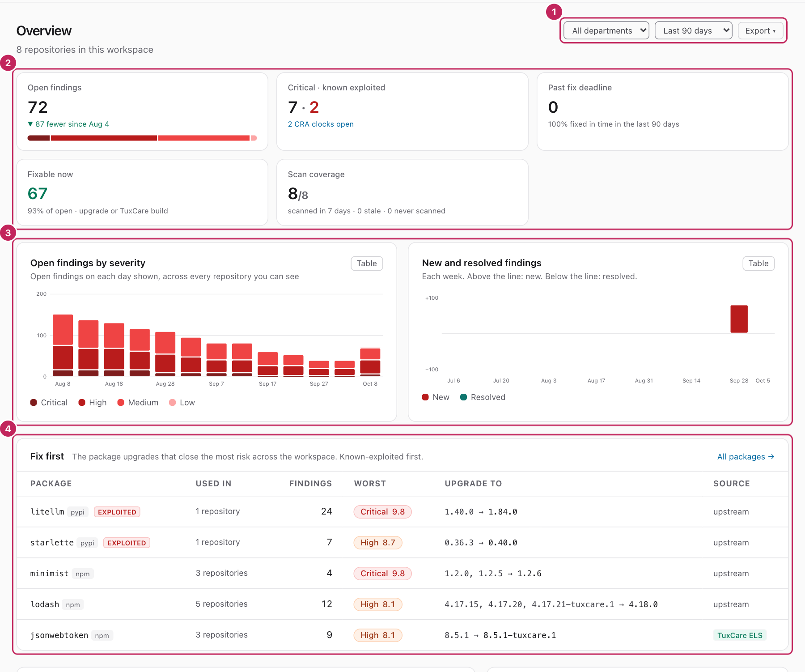
Task: Toggle the Low legend item
Action: point(182,402)
